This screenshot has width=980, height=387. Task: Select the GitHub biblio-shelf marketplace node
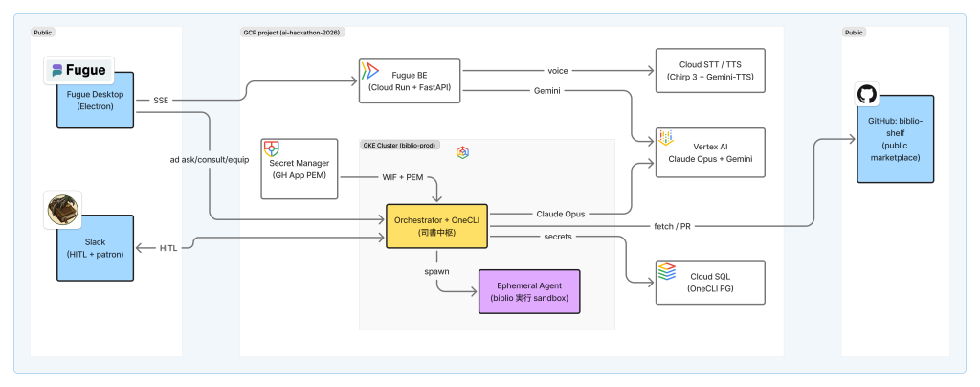[x=895, y=139]
